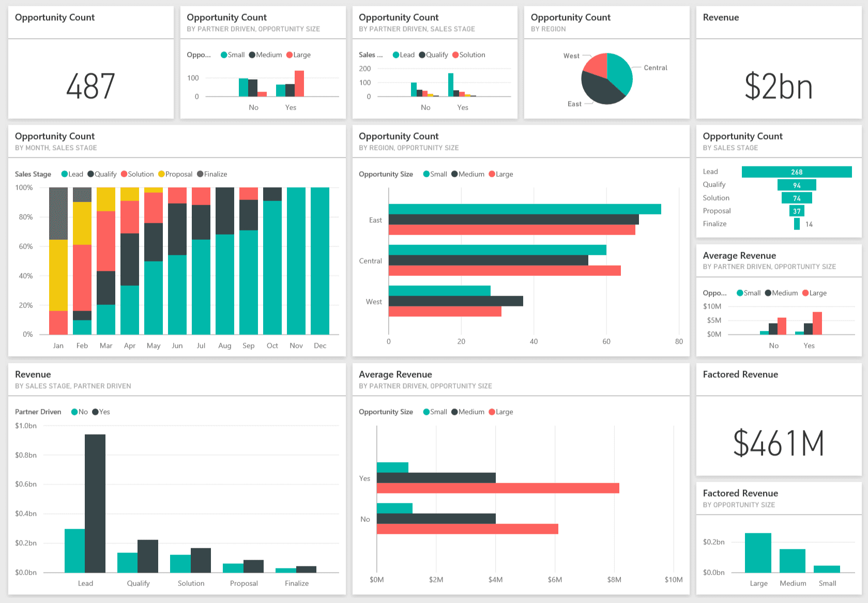868x603 pixels.
Task: Click the 487 Opportunity Count KPI card
Action: [91, 84]
